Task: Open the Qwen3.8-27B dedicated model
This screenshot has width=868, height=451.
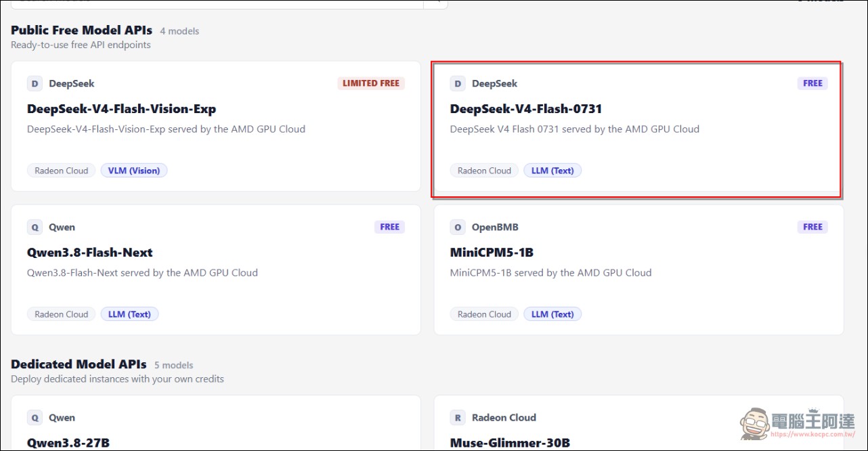Action: pyautogui.click(x=68, y=444)
